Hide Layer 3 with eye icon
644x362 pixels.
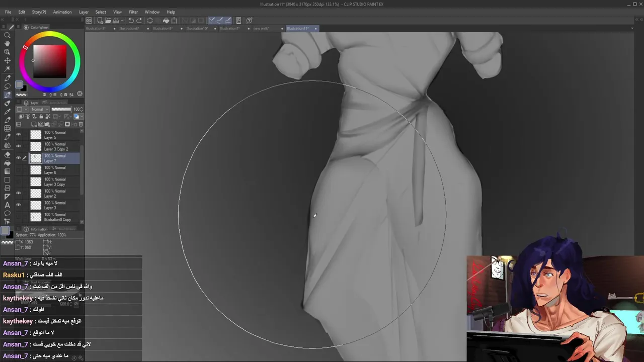pyautogui.click(x=19, y=205)
